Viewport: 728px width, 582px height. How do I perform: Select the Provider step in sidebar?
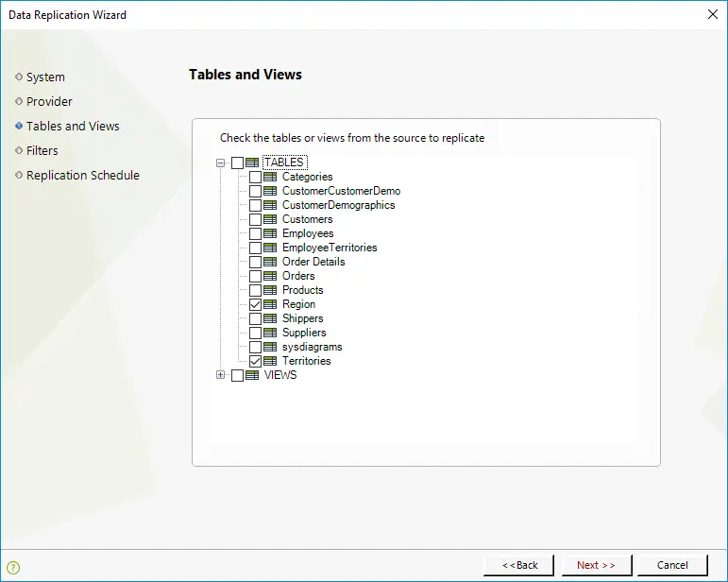pyautogui.click(x=49, y=102)
